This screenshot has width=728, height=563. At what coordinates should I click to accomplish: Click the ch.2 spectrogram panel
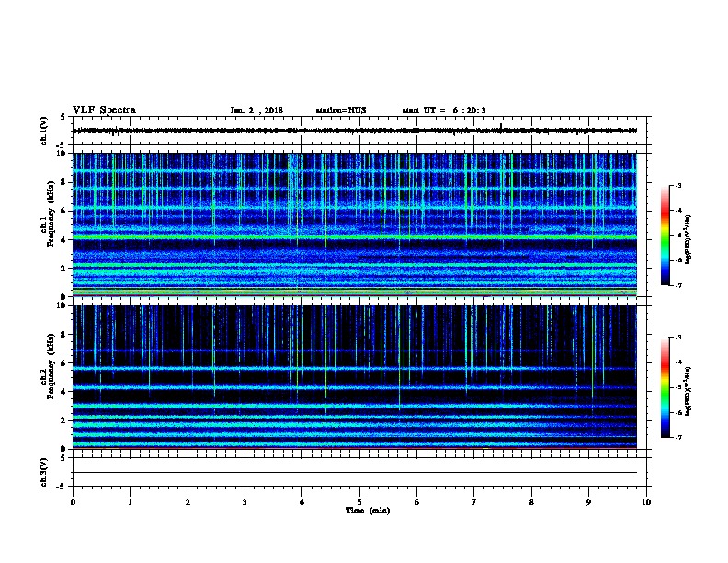[355, 377]
